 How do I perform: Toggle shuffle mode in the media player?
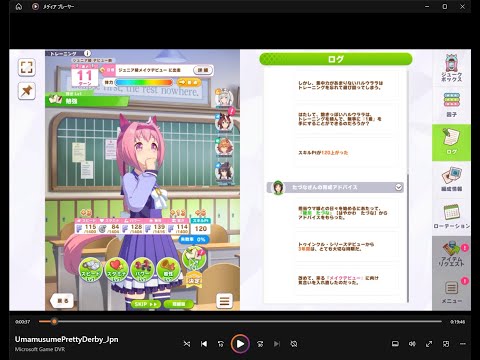(187, 344)
